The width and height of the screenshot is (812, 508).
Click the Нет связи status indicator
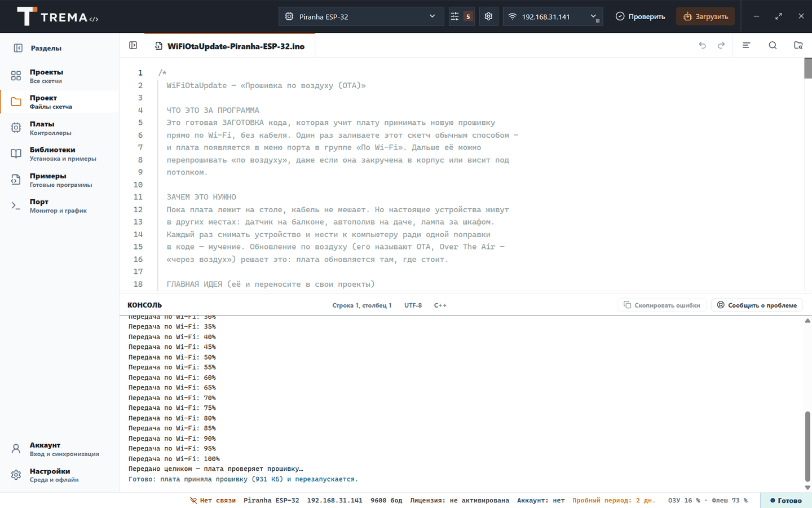pyautogui.click(x=213, y=500)
